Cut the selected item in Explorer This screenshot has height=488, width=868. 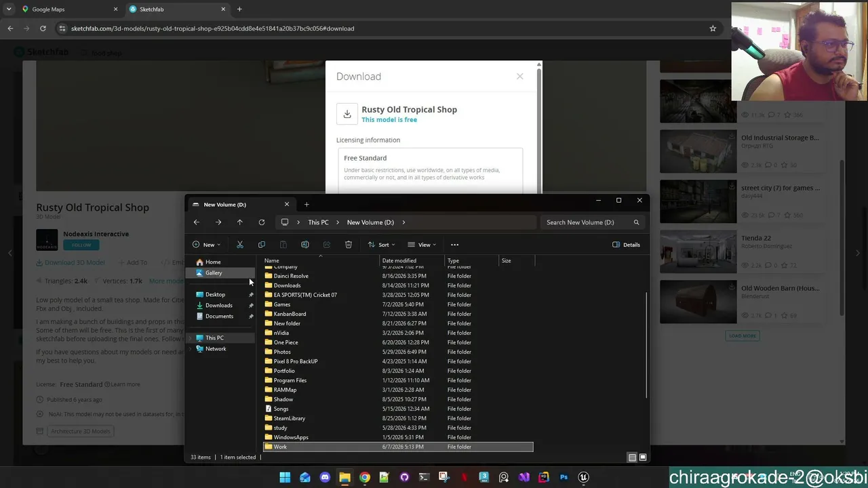240,245
